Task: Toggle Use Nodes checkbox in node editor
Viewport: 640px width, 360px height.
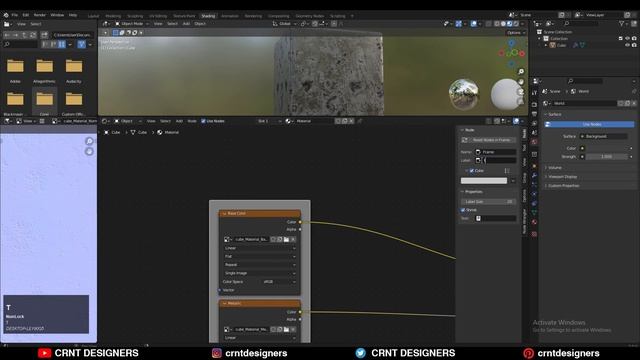Action: click(203, 121)
